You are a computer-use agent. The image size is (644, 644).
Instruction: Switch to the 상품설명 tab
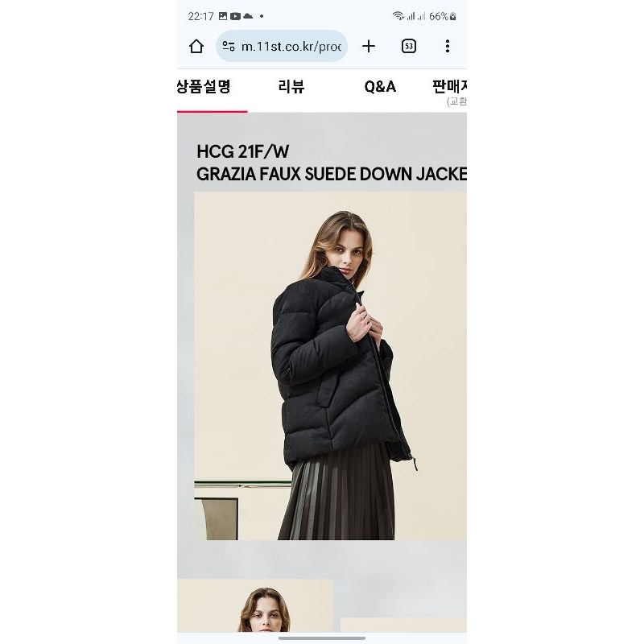click(204, 87)
